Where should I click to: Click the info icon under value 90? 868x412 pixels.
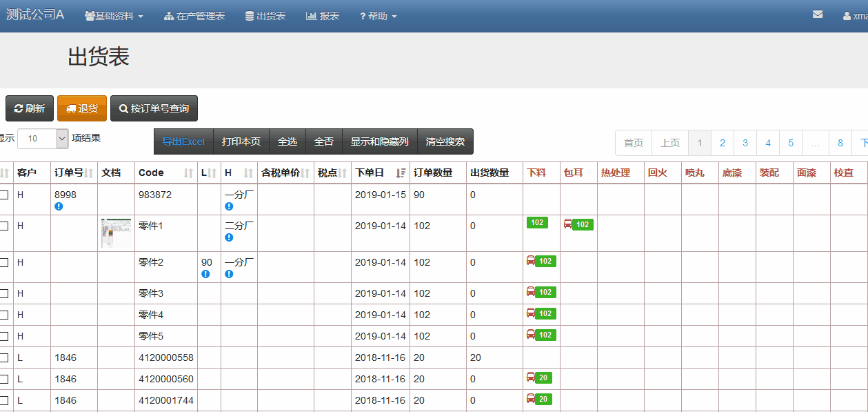coord(205,274)
